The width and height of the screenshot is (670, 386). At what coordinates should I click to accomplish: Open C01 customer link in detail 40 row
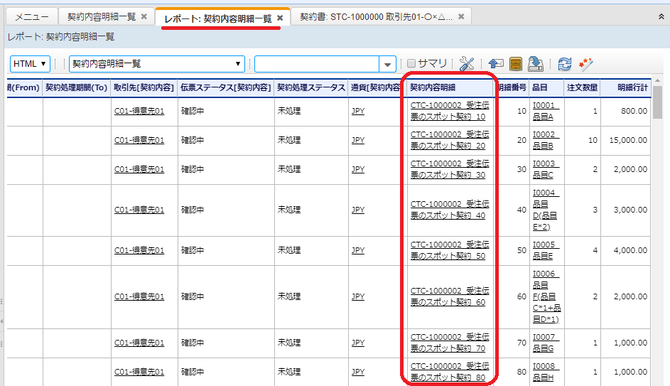pos(139,209)
